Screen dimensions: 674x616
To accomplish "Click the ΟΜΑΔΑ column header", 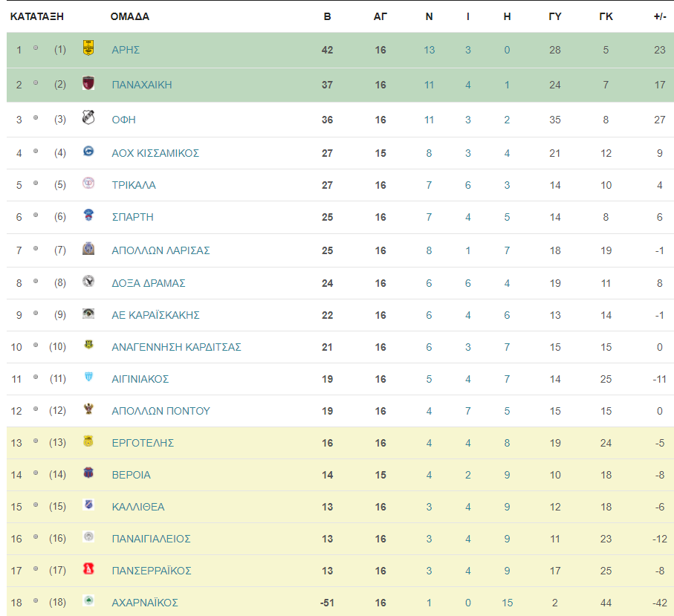I will point(130,17).
